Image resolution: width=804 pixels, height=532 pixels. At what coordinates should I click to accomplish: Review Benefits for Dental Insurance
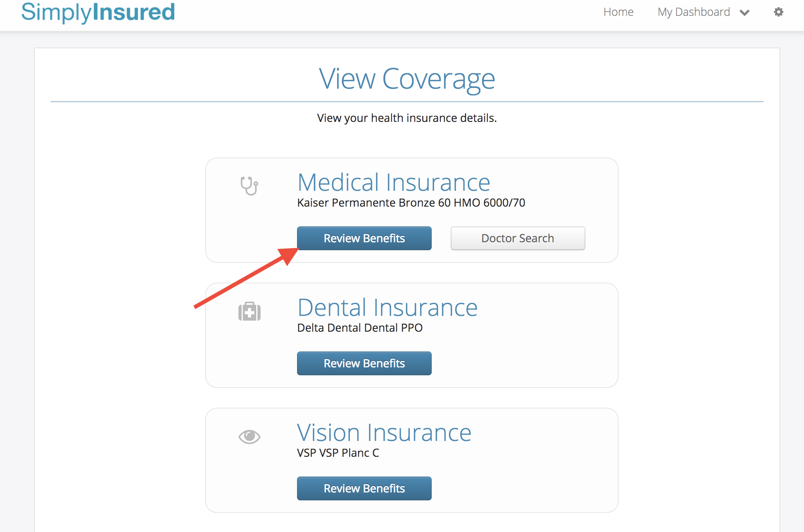(364, 363)
